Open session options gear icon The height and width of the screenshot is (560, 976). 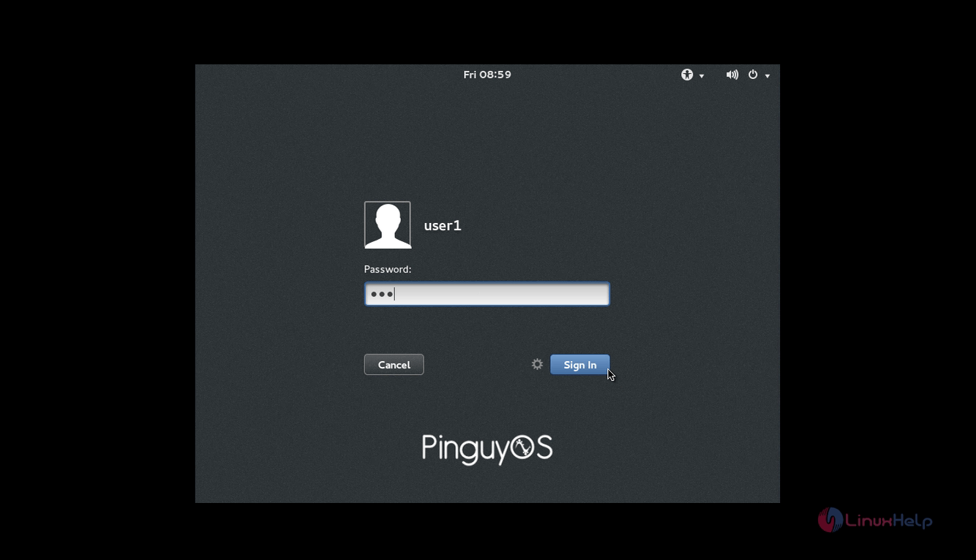pyautogui.click(x=537, y=364)
